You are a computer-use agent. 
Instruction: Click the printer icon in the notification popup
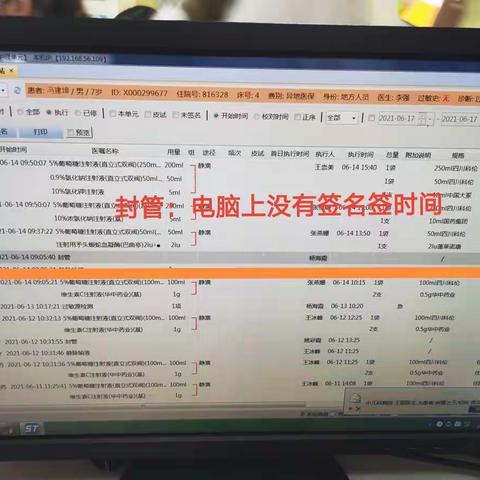(x=356, y=398)
